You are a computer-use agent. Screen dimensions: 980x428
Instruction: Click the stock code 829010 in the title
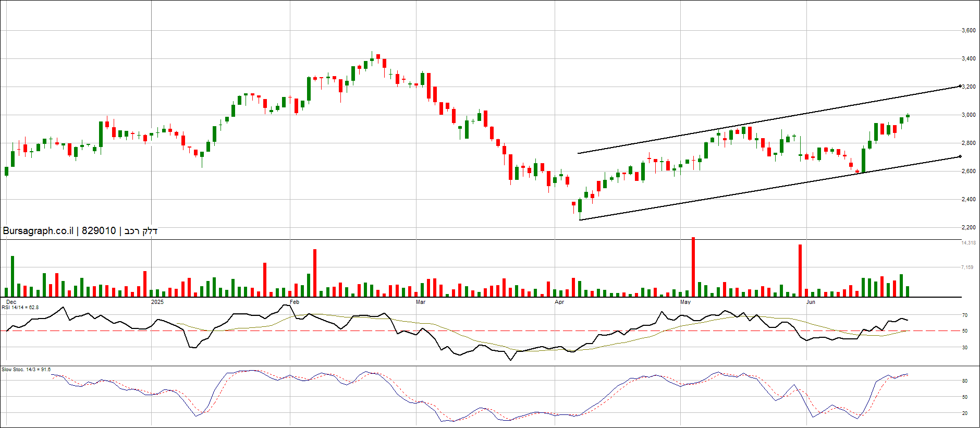click(99, 231)
